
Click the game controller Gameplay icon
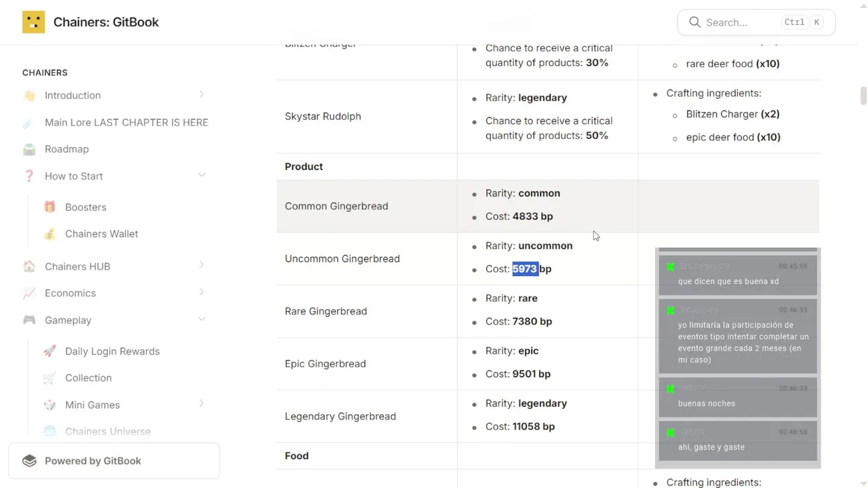29,320
